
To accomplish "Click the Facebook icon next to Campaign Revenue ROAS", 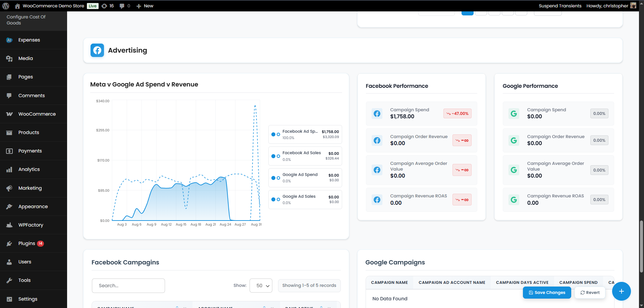I will 377,200.
